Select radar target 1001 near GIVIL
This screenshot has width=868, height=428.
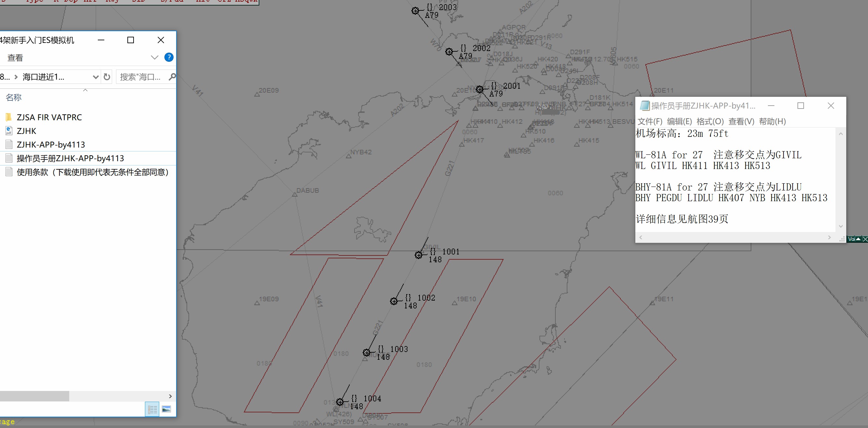[x=419, y=255]
